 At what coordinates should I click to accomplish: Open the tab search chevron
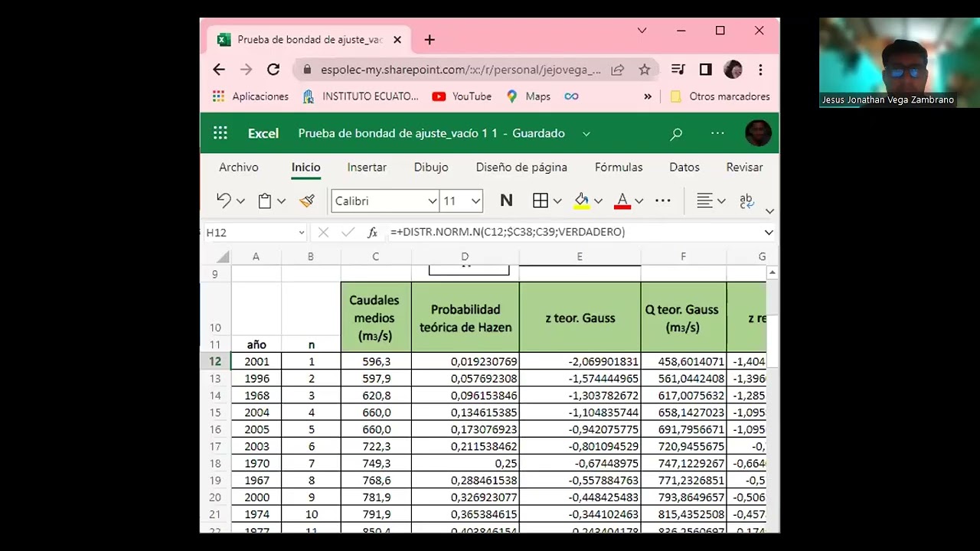(x=642, y=31)
